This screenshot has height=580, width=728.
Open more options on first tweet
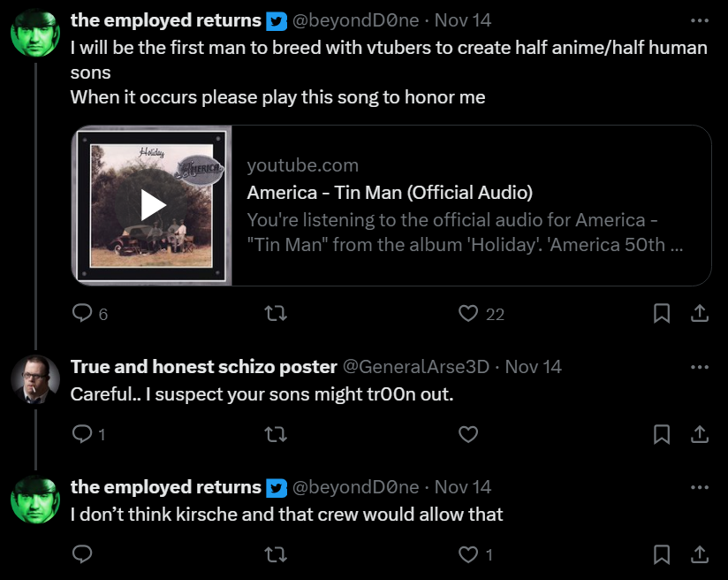(699, 20)
